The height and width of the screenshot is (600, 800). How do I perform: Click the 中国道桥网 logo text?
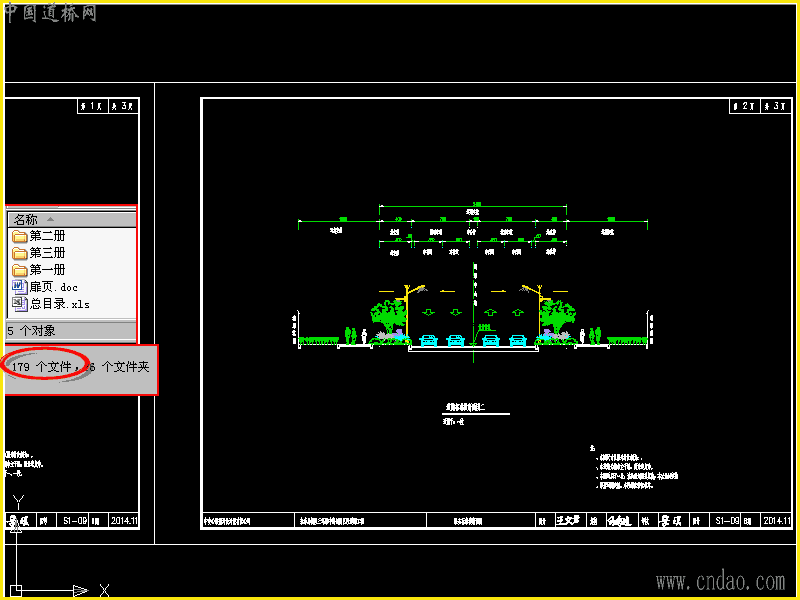[x=51, y=13]
